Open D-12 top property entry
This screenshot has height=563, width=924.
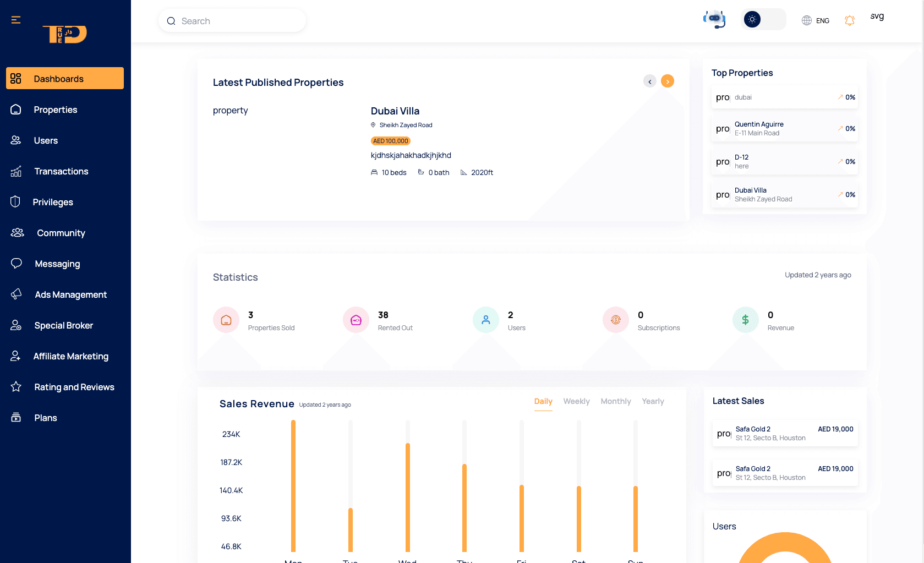(x=785, y=161)
